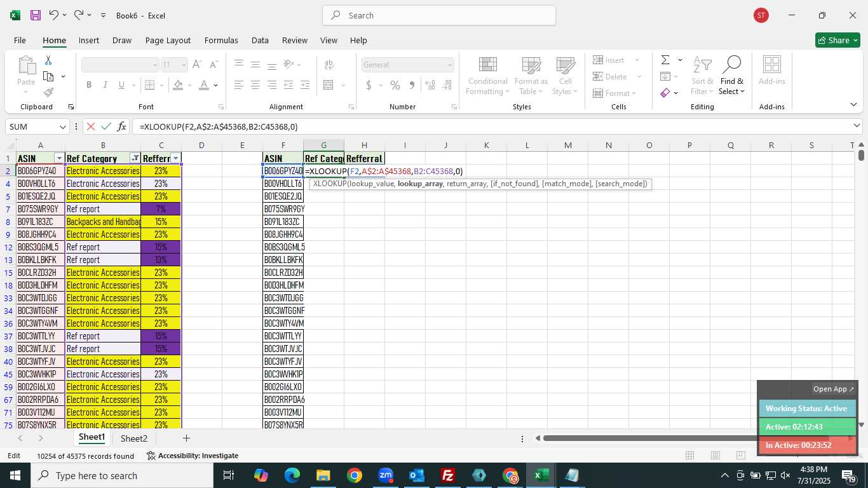Toggle Underline formatting
This screenshot has width=868, height=488.
pyautogui.click(x=121, y=85)
